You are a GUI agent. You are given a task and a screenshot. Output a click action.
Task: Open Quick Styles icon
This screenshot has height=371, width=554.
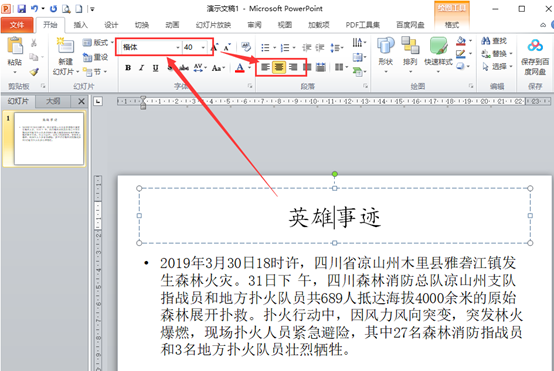click(438, 46)
